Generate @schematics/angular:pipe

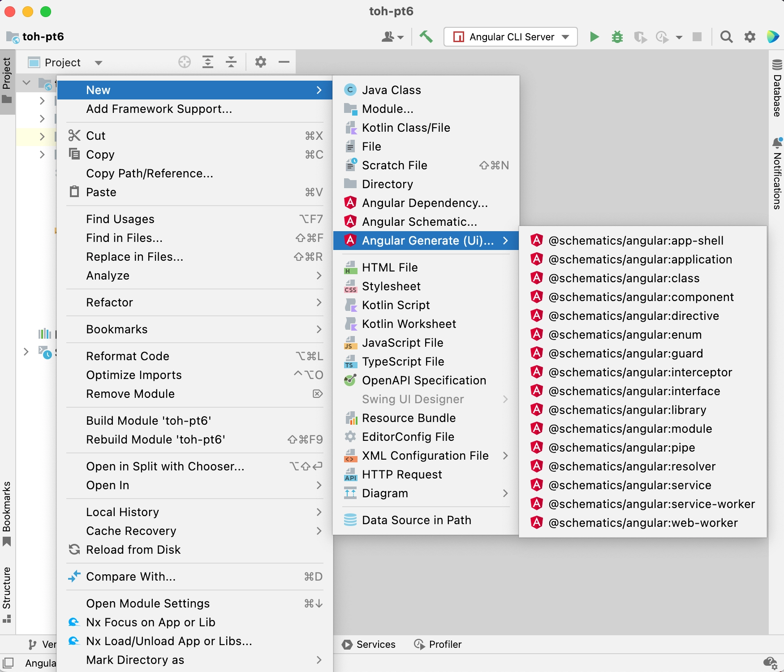click(x=643, y=448)
